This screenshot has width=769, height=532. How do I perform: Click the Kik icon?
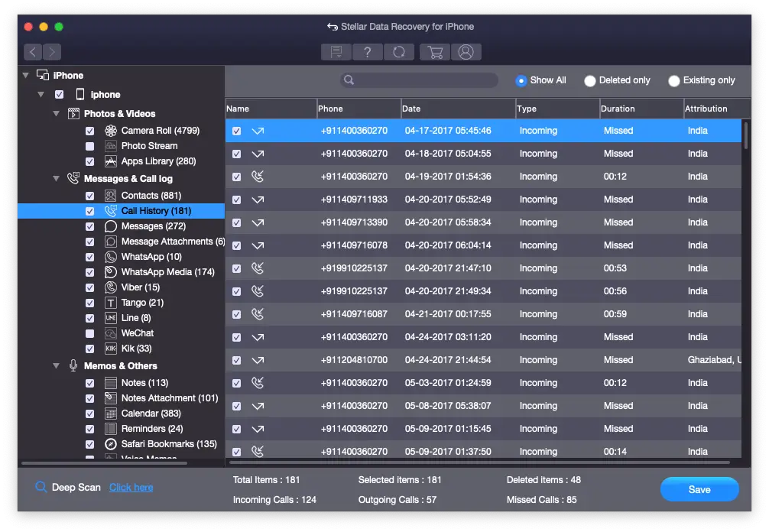pyautogui.click(x=111, y=349)
